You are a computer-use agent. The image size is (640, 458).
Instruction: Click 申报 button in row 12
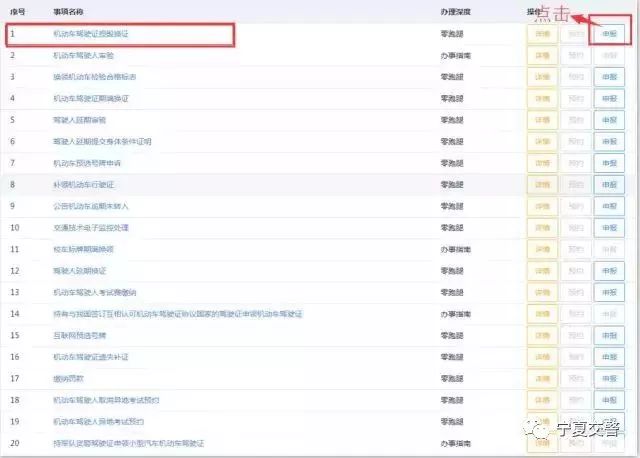pos(609,271)
